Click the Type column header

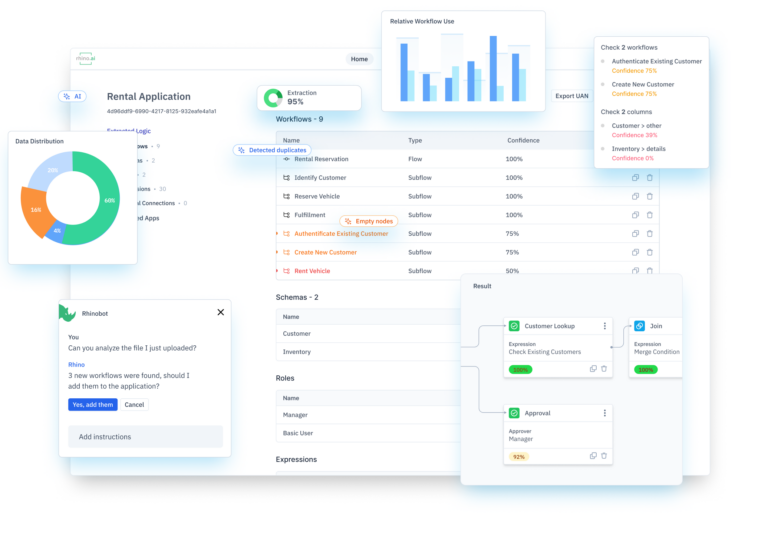(x=415, y=141)
